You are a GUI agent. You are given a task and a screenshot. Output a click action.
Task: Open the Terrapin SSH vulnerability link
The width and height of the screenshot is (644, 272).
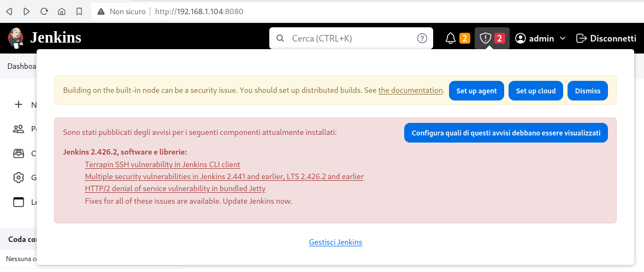pos(163,164)
